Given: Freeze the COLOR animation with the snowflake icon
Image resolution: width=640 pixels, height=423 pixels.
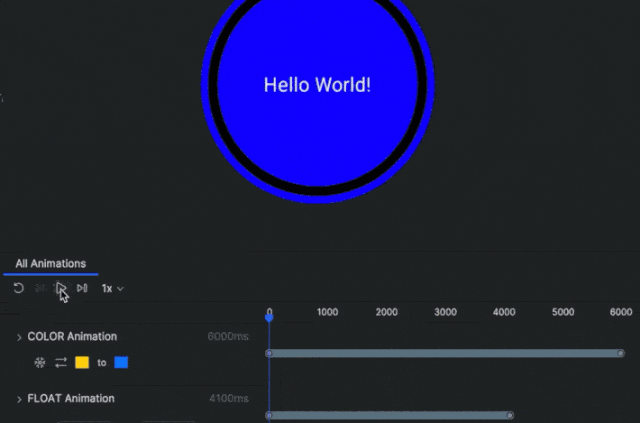Looking at the screenshot, I should pos(40,363).
